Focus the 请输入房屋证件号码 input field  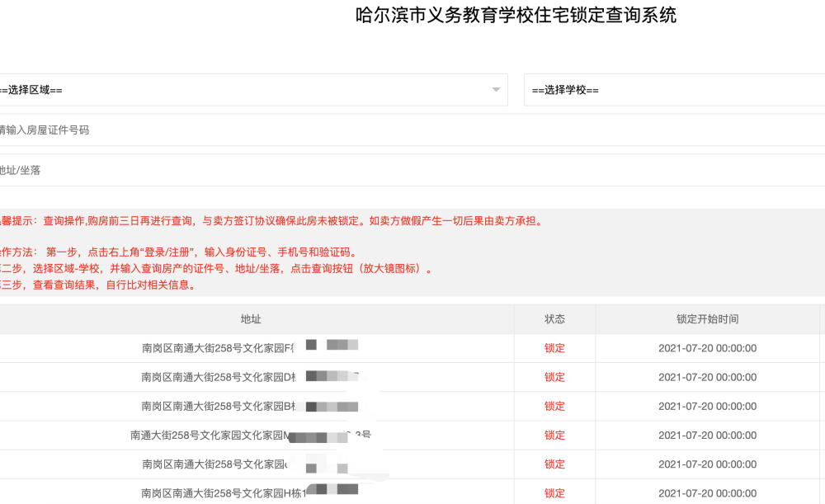[412, 130]
